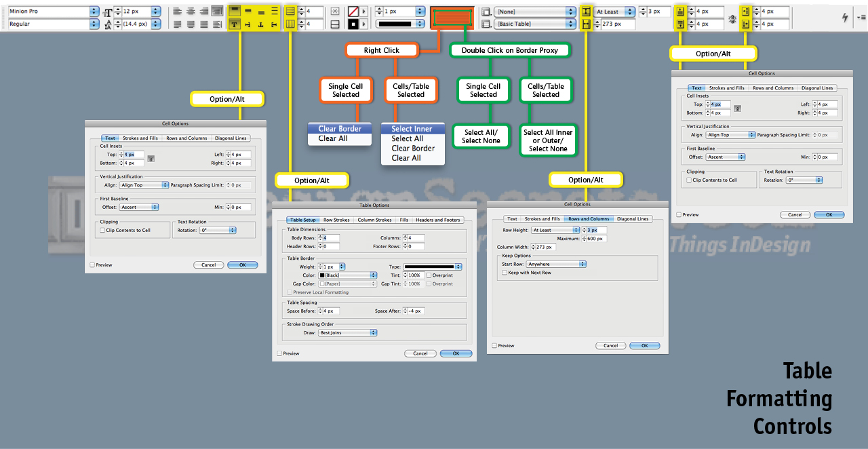Click the Left Cell Inset icon in the toolbar
This screenshot has width=868, height=449.
[x=746, y=12]
